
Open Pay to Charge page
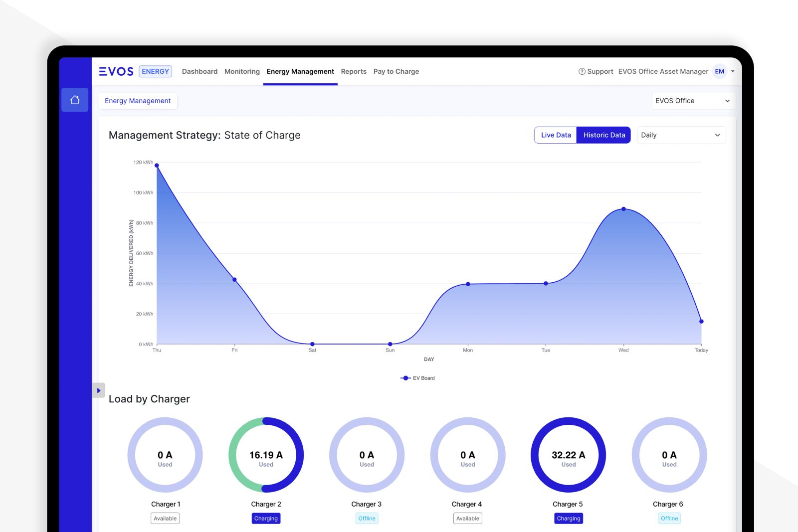(396, 71)
